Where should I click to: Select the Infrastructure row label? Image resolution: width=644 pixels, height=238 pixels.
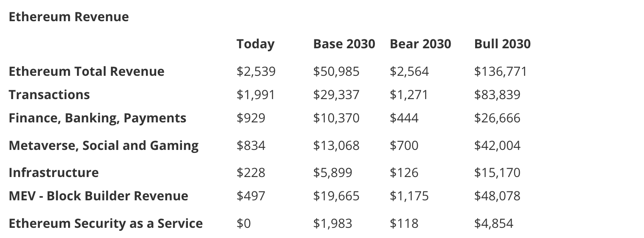click(53, 173)
